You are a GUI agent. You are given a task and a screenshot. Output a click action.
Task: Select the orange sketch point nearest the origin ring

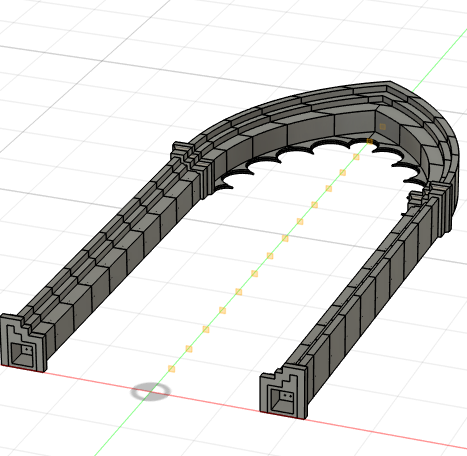click(x=171, y=369)
